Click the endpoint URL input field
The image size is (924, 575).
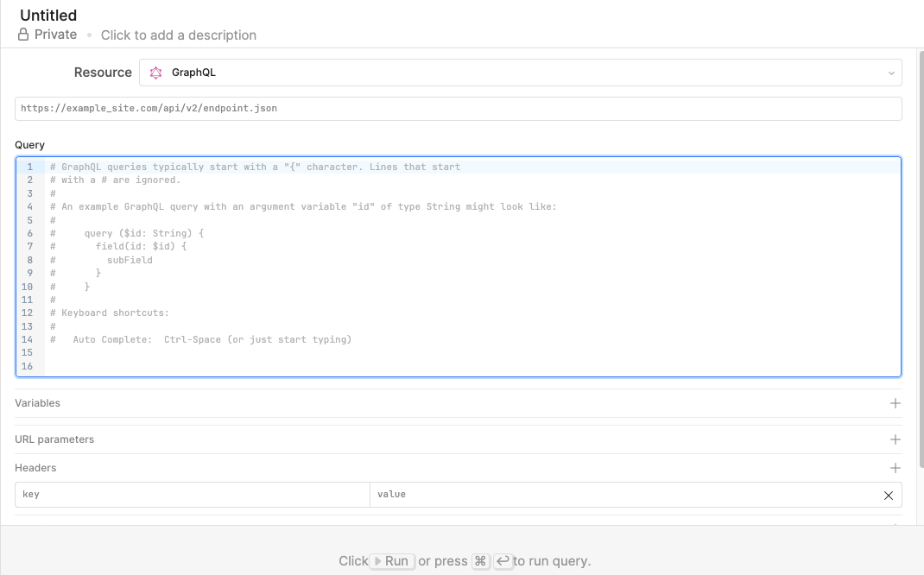[458, 109]
